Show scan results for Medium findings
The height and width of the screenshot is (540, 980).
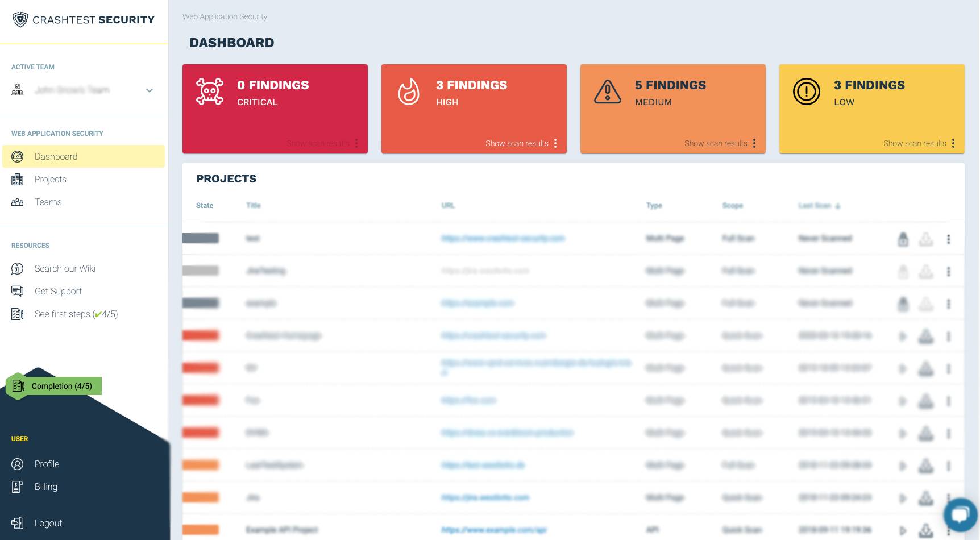pyautogui.click(x=716, y=143)
